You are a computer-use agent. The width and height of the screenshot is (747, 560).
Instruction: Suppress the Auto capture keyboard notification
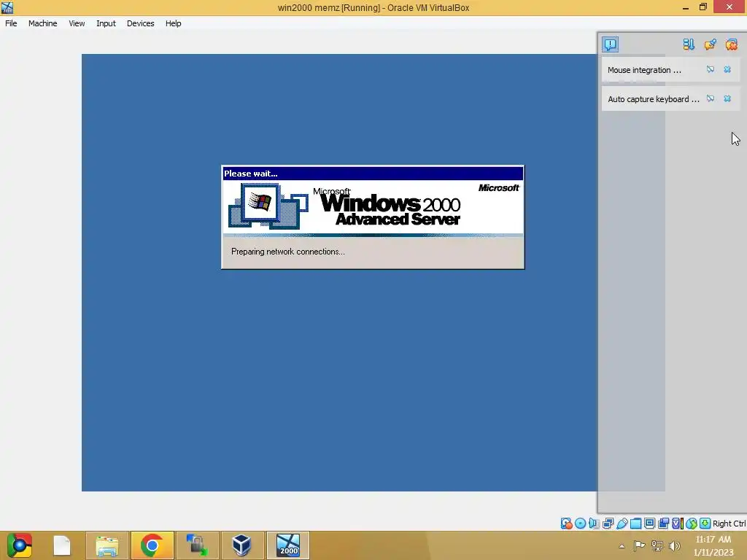[x=711, y=98]
